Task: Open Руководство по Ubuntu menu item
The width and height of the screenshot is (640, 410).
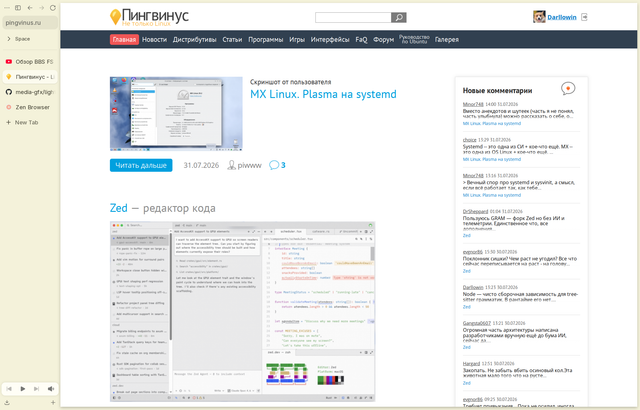Action: (x=414, y=39)
